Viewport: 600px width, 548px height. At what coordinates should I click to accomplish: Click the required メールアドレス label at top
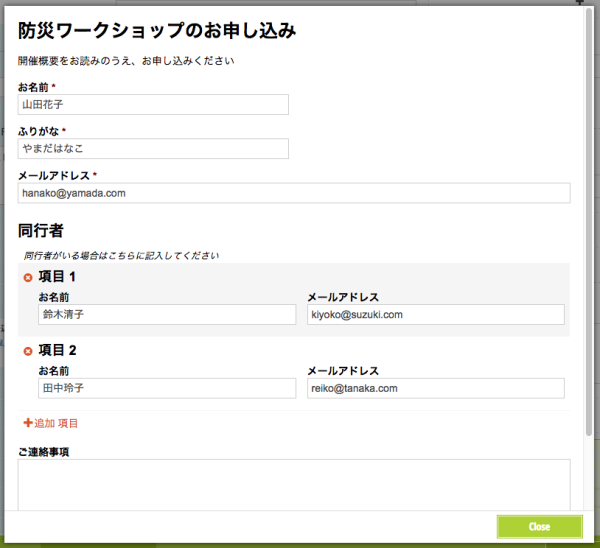[54, 176]
